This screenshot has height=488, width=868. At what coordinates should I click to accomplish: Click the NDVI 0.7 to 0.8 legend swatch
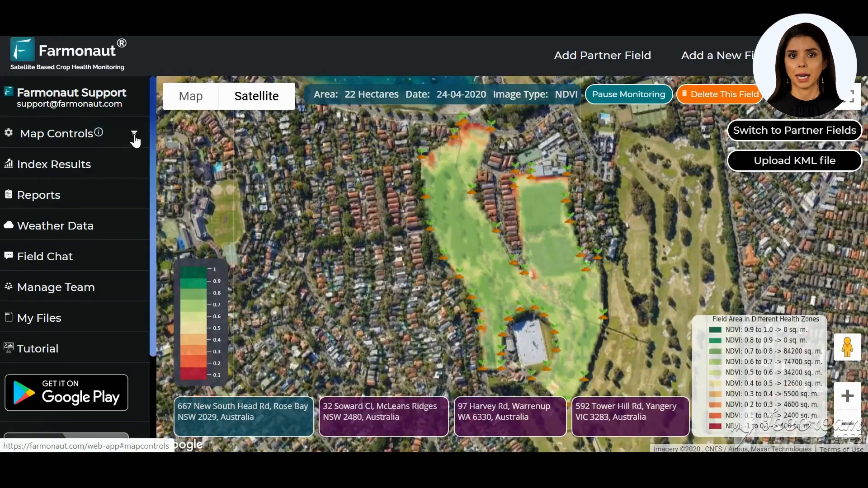point(715,351)
